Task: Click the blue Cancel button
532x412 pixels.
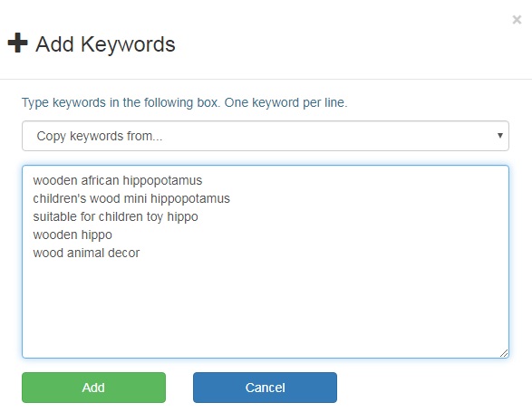Action: click(265, 388)
